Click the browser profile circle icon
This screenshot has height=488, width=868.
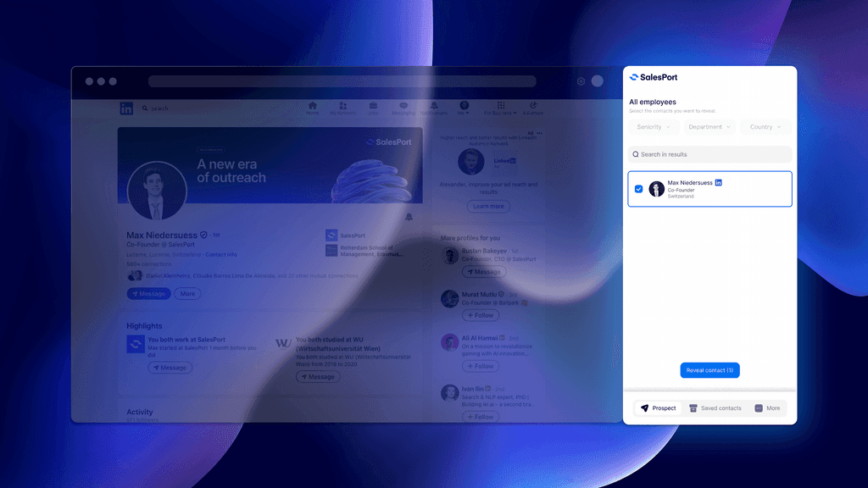click(x=598, y=81)
